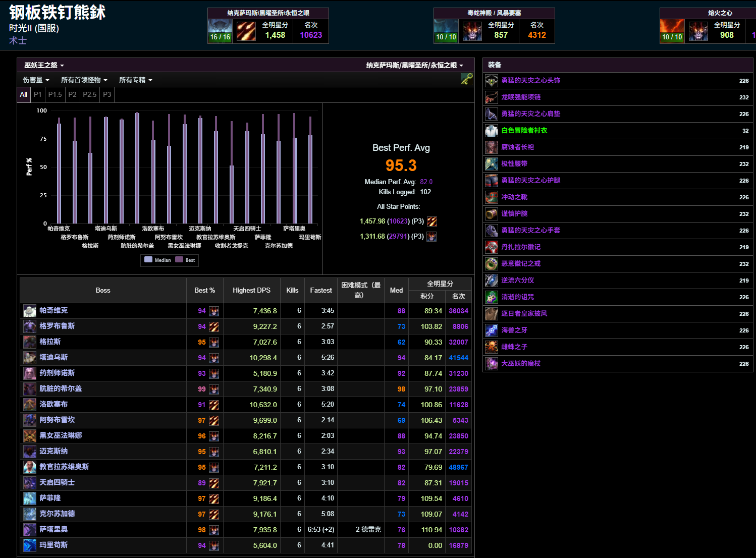Toggle the Best series in chart legend

click(185, 260)
